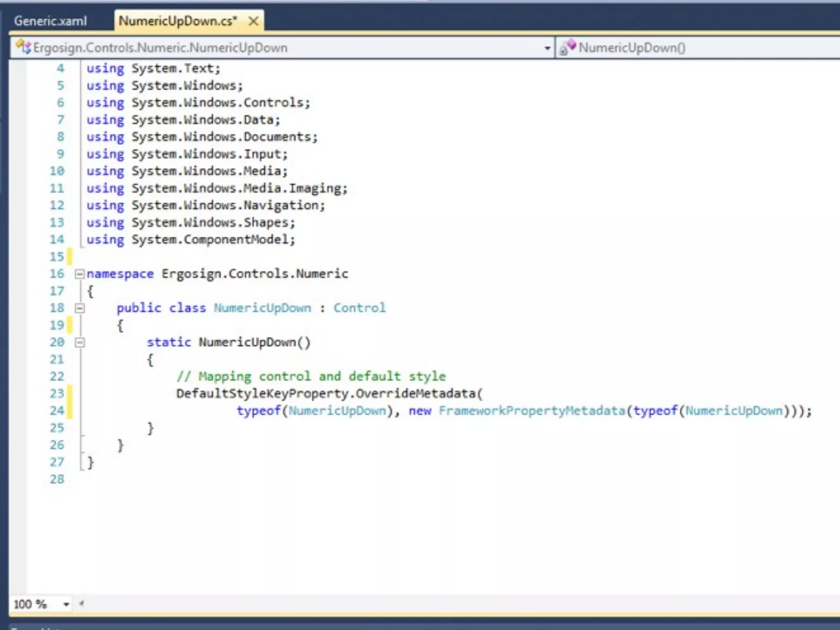The image size is (840, 630).
Task: Switch to the Generic.xaml tab
Action: [50, 21]
